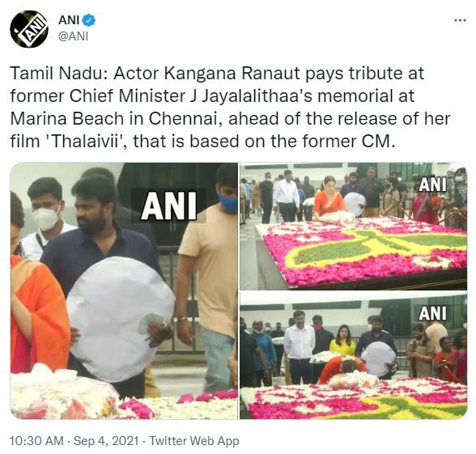The width and height of the screenshot is (476, 454).
Task: Click the 10:30 AM timestamp
Action: point(36,440)
